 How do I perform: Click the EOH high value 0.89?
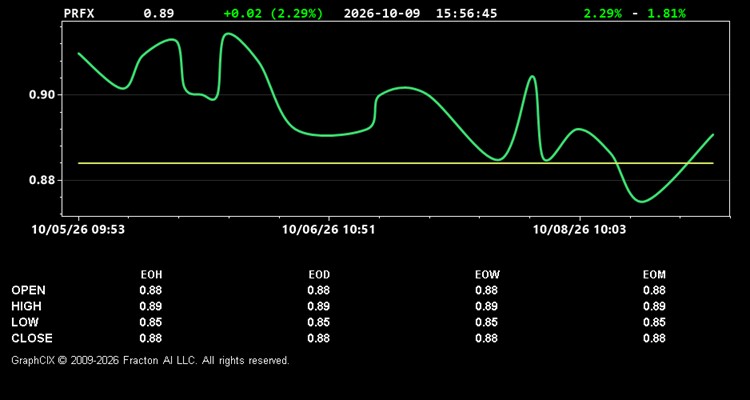click(x=151, y=306)
